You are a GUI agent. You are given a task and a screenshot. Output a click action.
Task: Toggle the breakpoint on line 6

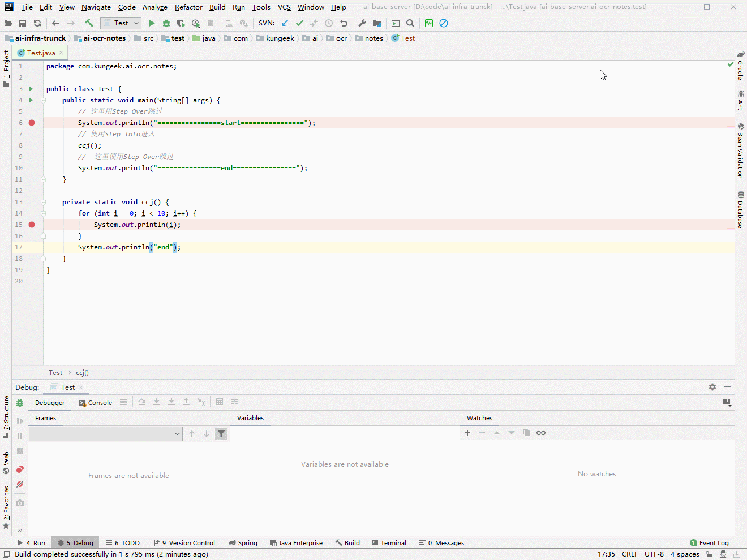[32, 123]
